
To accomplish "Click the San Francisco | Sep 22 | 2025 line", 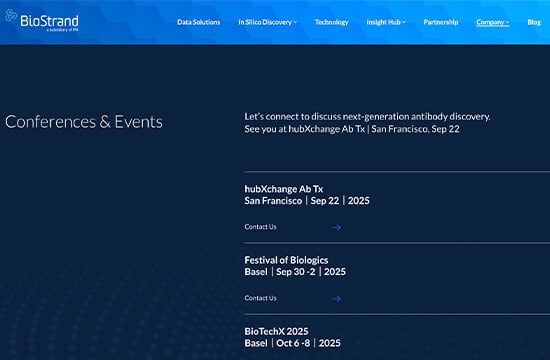I will click(307, 201).
